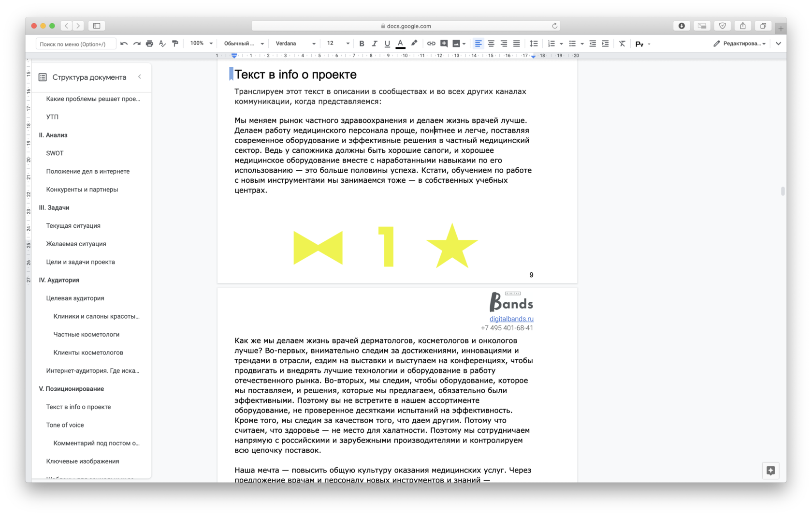
Task: Open paragraph style dropdown Обычный
Action: pos(244,44)
